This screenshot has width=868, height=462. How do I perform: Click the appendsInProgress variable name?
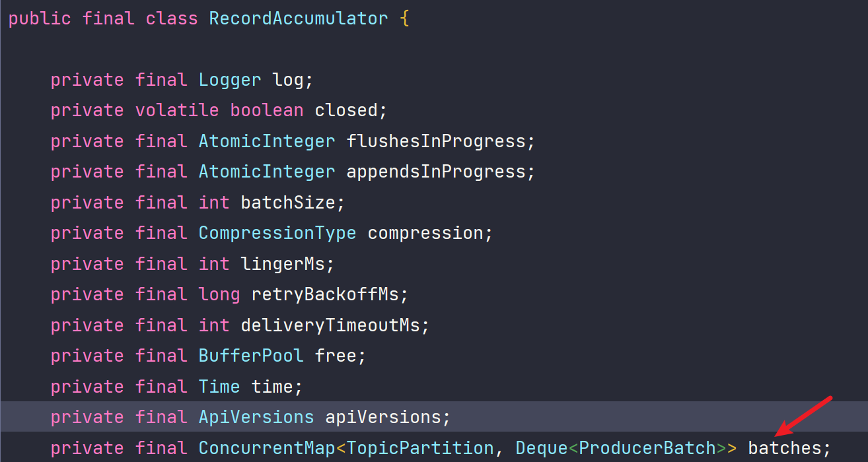pos(436,172)
